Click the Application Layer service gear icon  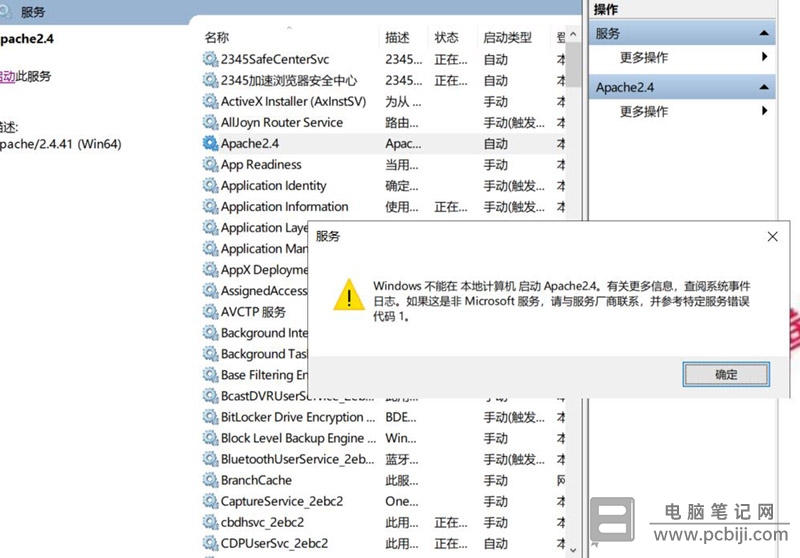coord(210,227)
